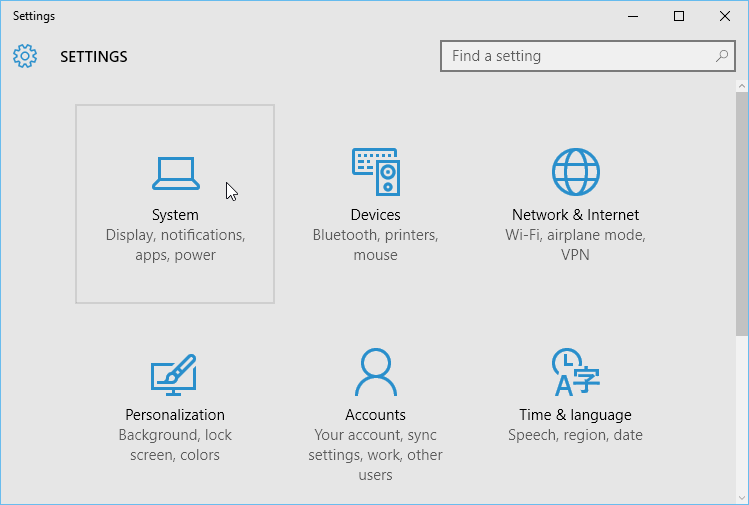Maximize the Settings window
Screen dimensions: 749x505
(x=679, y=16)
